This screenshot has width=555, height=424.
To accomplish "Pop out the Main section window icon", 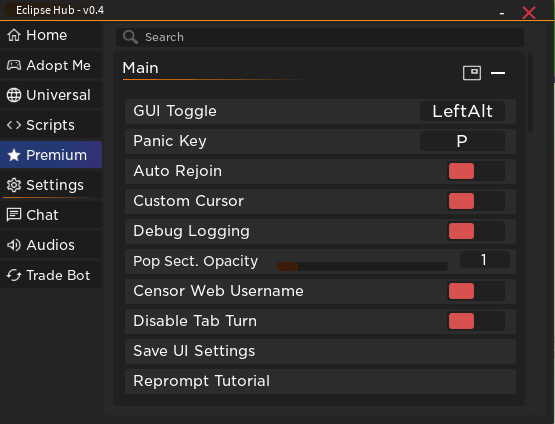I will 472,73.
